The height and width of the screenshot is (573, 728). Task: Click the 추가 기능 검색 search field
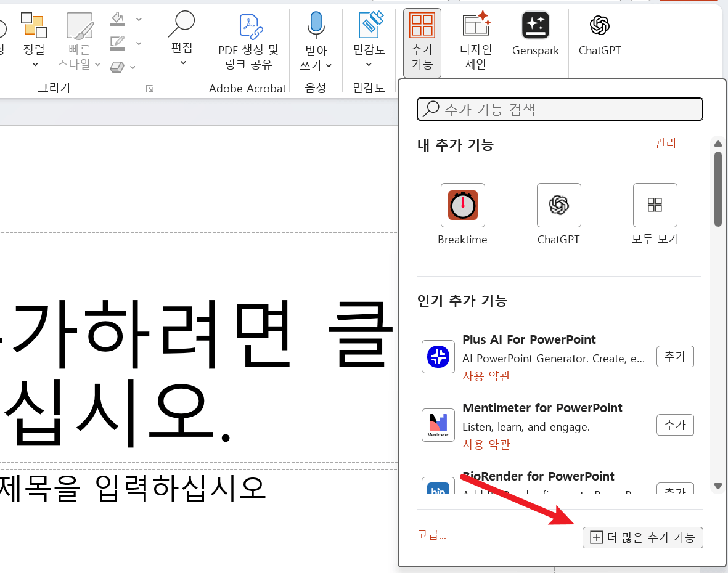click(x=560, y=109)
